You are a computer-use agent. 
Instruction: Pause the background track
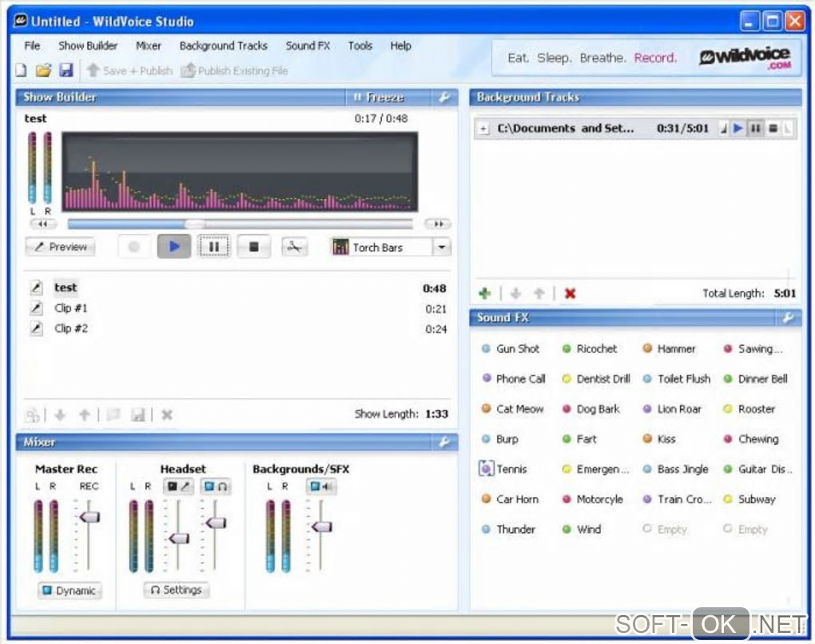(755, 128)
